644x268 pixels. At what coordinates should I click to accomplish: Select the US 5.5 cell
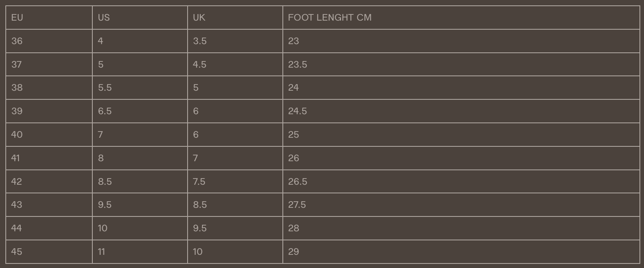click(x=105, y=88)
